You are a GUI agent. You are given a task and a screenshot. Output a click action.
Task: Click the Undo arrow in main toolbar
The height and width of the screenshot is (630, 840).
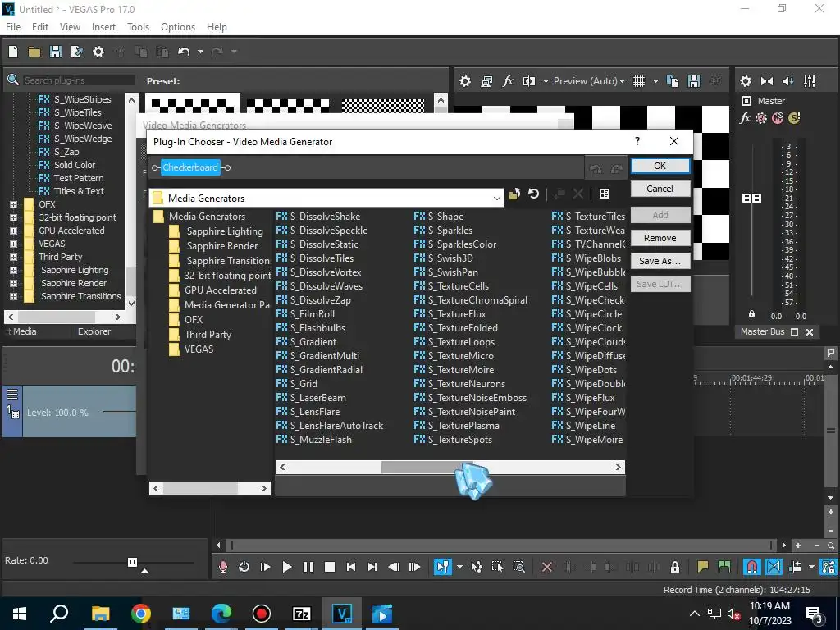tap(184, 52)
